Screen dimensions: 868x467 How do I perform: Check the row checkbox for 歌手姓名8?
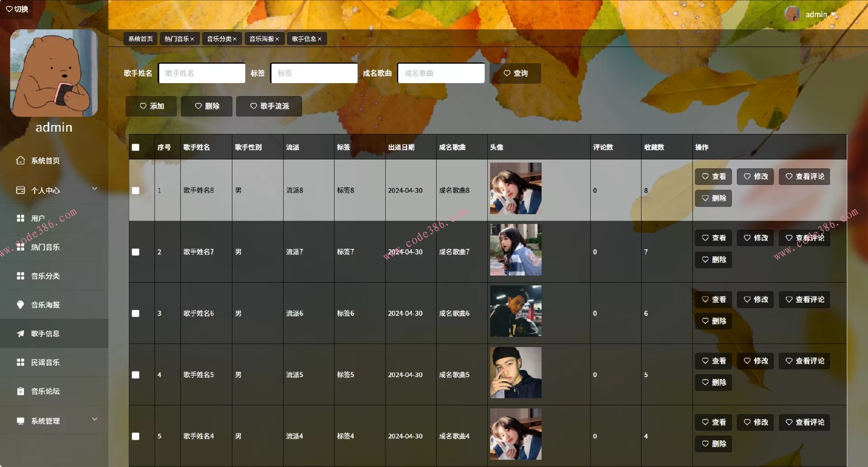136,191
